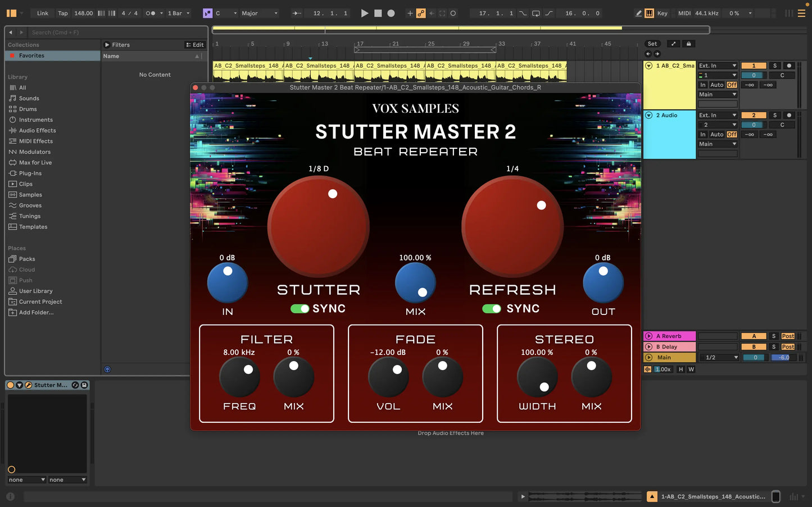Screen dimensions: 812x507
Task: Click the arrangement lock icon
Action: [688, 44]
